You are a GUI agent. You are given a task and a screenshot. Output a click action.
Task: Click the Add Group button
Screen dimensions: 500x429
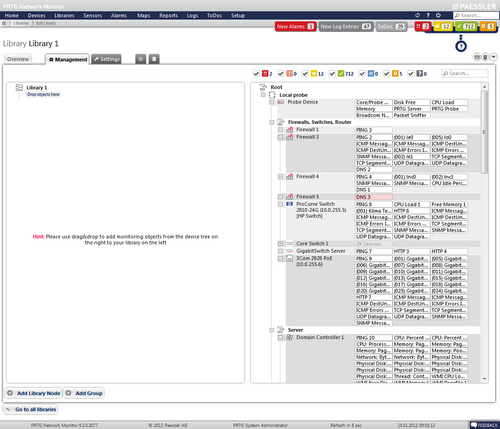[84, 393]
